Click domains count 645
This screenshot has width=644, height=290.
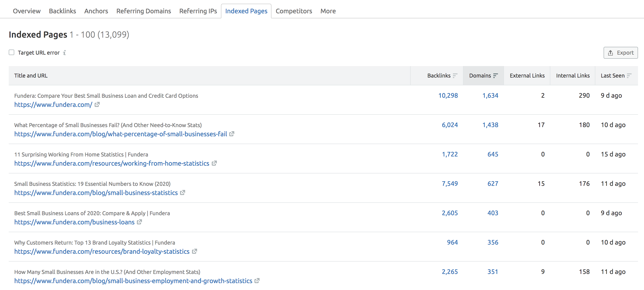tap(493, 154)
